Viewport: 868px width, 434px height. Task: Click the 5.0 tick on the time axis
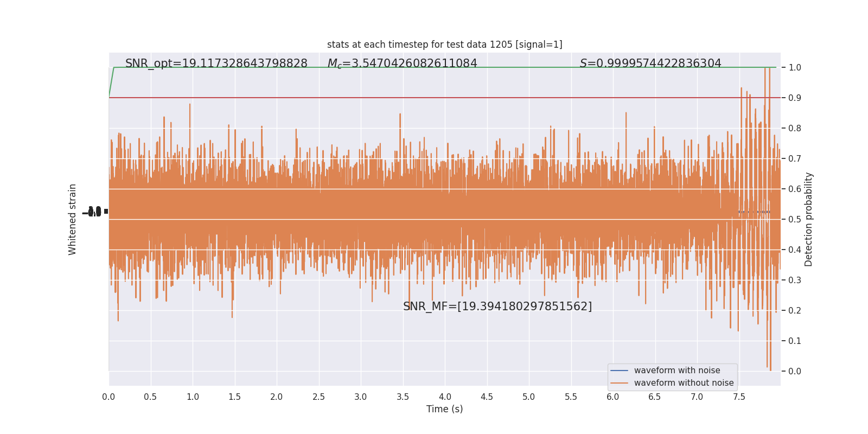point(529,397)
